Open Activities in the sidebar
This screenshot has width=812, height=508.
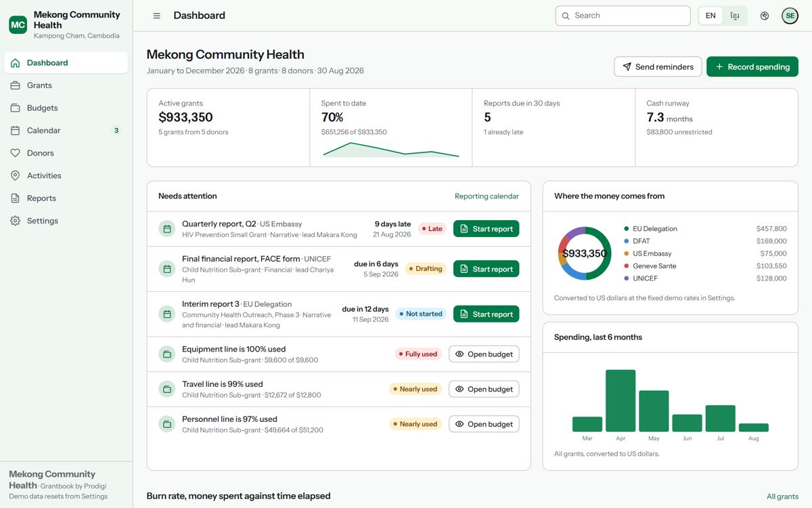(66, 175)
